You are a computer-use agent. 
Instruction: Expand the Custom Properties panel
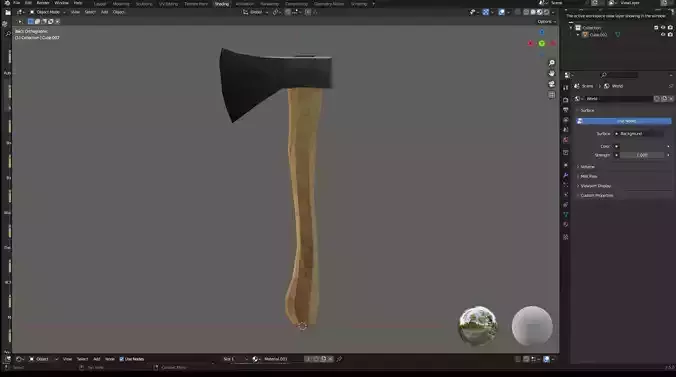(597, 195)
